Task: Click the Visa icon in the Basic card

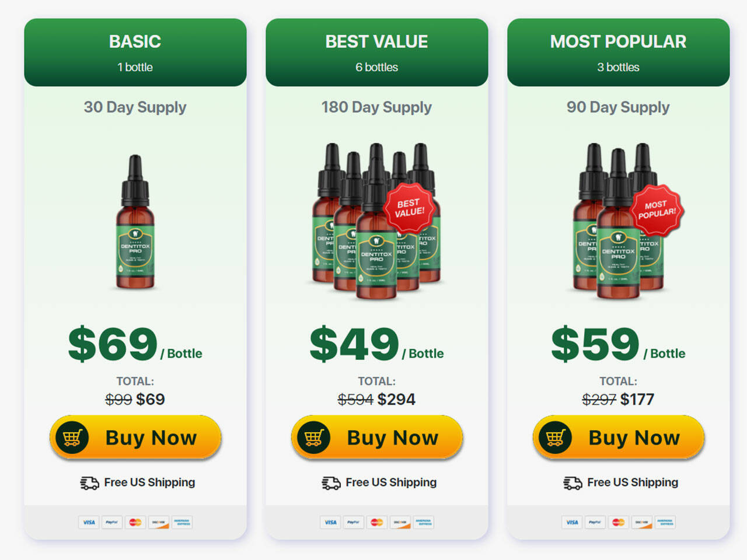Action: point(89,522)
